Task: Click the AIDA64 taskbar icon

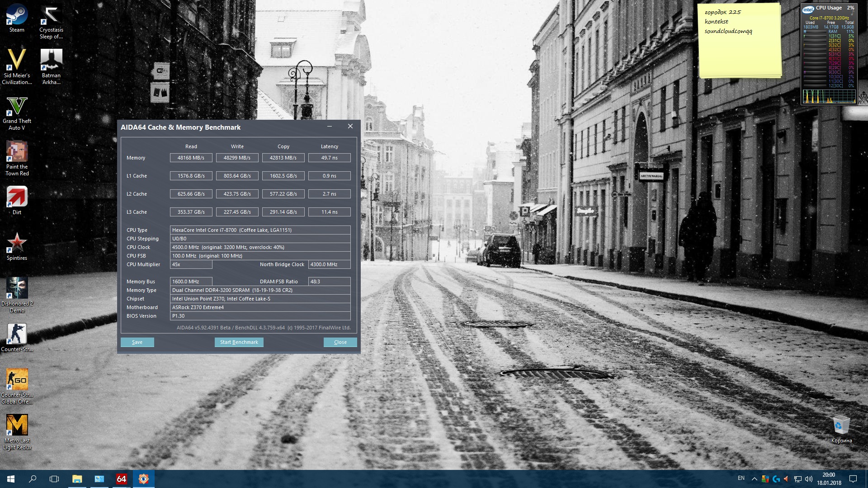Action: click(x=121, y=479)
